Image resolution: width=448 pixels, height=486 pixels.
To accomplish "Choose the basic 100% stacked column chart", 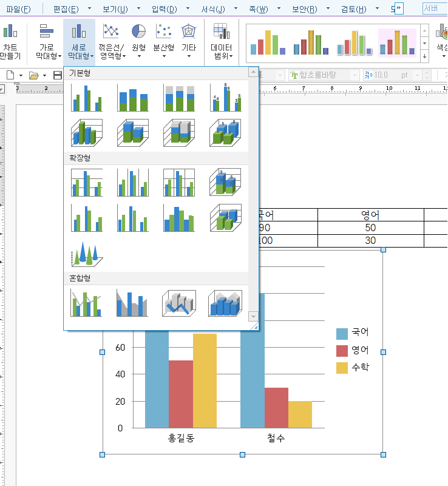I will (179, 98).
